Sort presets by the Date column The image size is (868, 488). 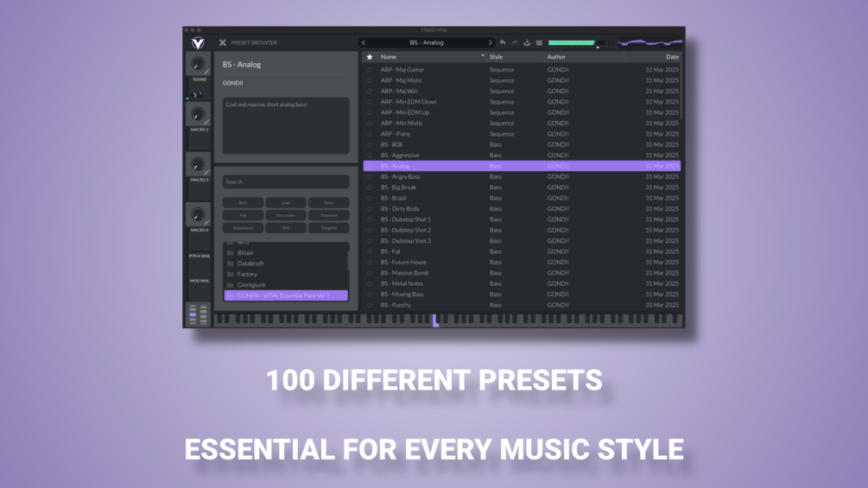[x=653, y=57]
